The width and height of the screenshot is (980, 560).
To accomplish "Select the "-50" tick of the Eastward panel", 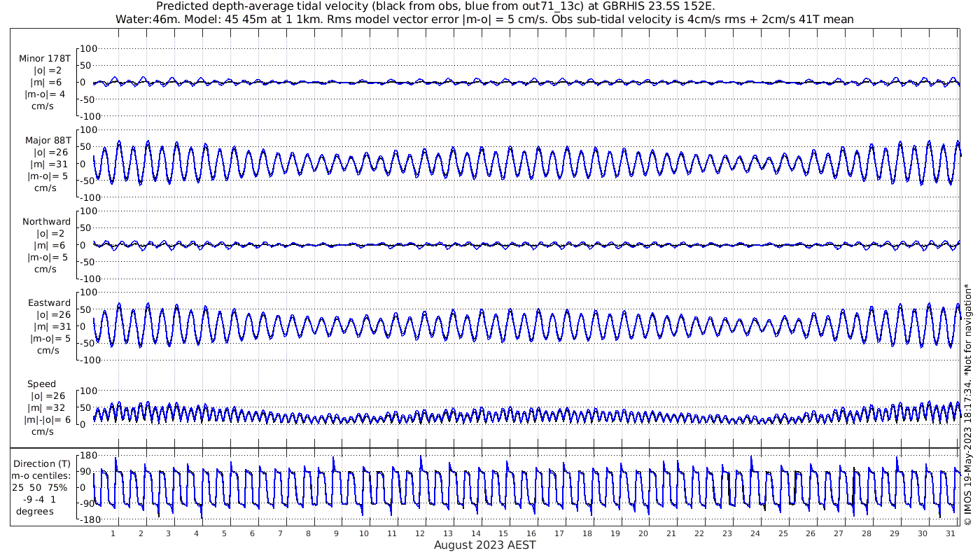I will (x=88, y=343).
